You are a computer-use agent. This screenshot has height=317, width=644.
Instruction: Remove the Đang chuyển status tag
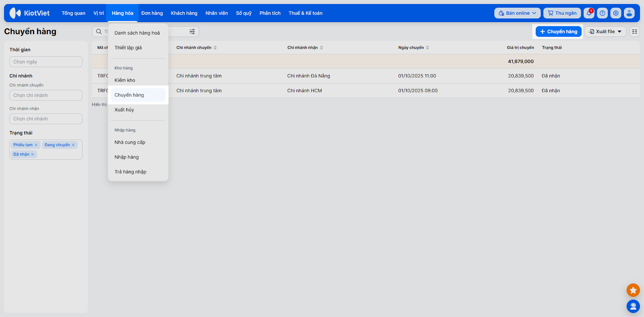[x=73, y=145]
